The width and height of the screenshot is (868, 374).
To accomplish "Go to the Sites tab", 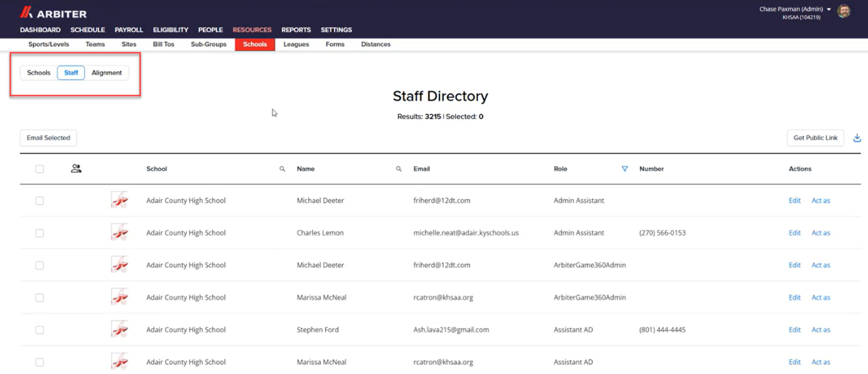I will pyautogui.click(x=129, y=45).
